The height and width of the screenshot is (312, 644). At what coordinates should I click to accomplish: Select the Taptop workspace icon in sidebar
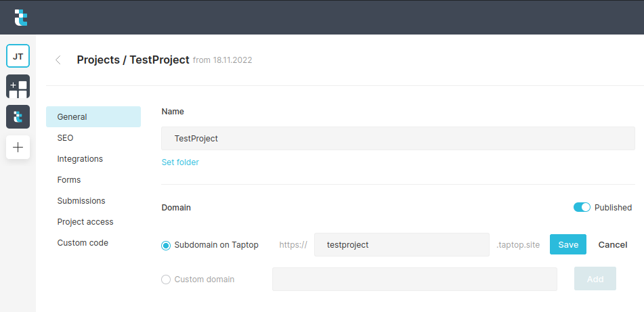pyautogui.click(x=18, y=116)
